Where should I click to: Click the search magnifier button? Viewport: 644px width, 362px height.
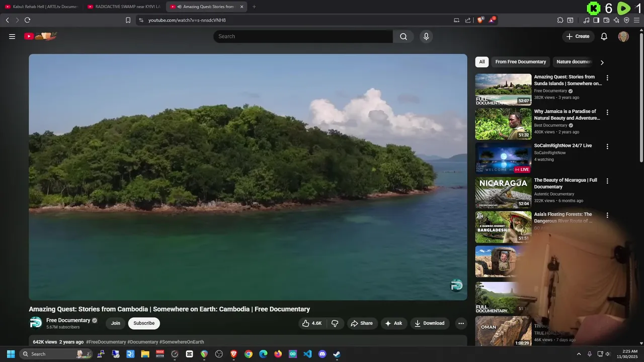tap(404, 36)
